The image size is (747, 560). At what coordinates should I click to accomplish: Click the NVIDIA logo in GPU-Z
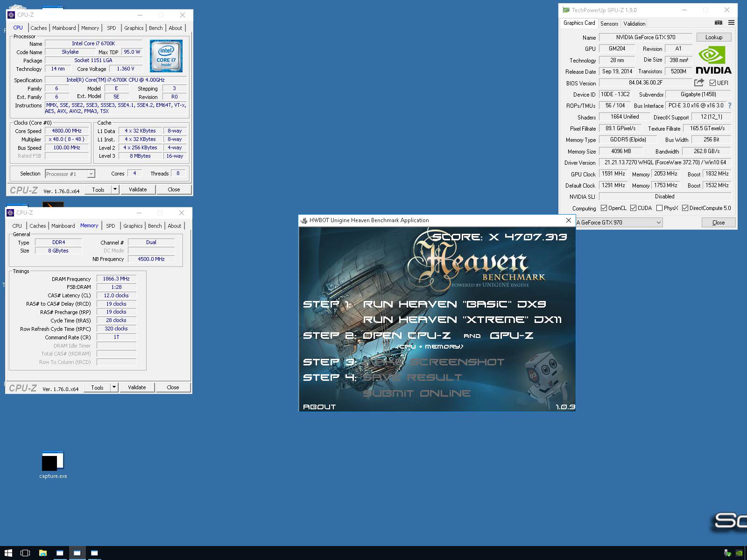(x=713, y=61)
